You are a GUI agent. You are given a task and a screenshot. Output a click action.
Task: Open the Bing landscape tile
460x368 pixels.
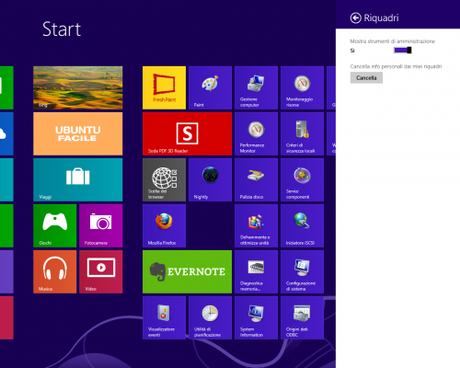[x=78, y=88]
